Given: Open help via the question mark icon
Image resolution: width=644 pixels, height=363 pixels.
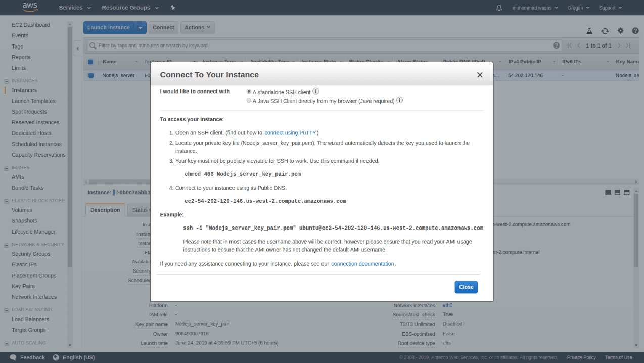Looking at the screenshot, I should click(x=635, y=31).
